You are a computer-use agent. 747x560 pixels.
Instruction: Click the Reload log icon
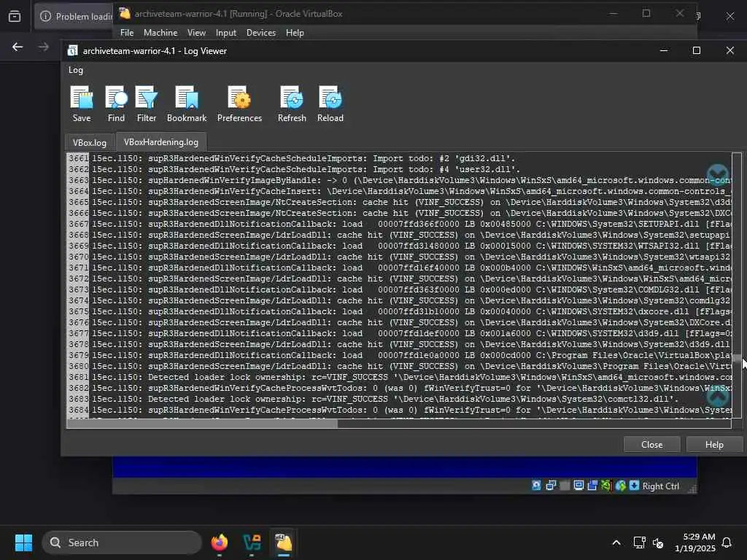pyautogui.click(x=330, y=104)
